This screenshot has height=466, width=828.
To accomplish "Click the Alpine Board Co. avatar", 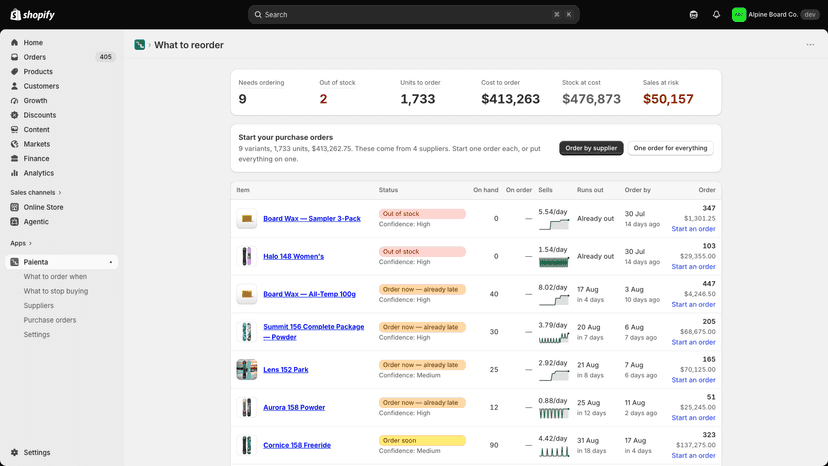I will [x=738, y=15].
